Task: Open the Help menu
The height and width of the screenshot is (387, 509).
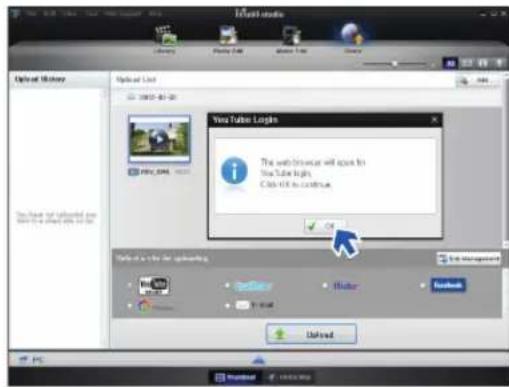Action: [x=155, y=14]
